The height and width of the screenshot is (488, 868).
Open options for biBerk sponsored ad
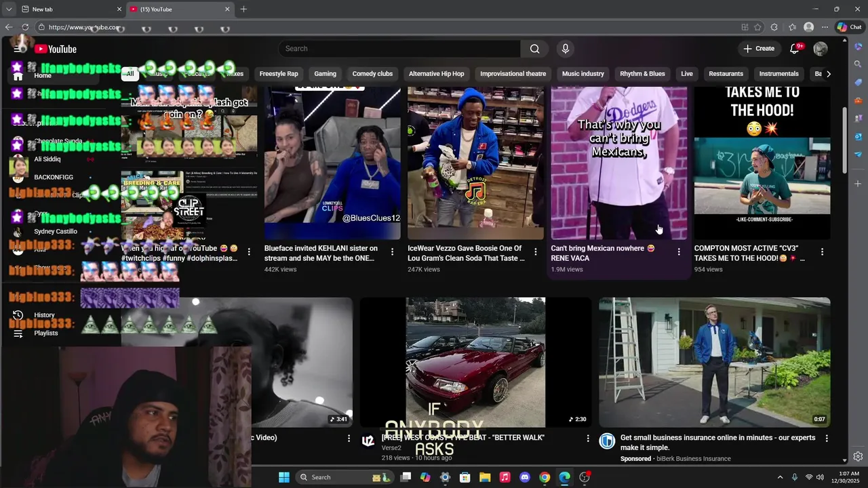tap(827, 439)
